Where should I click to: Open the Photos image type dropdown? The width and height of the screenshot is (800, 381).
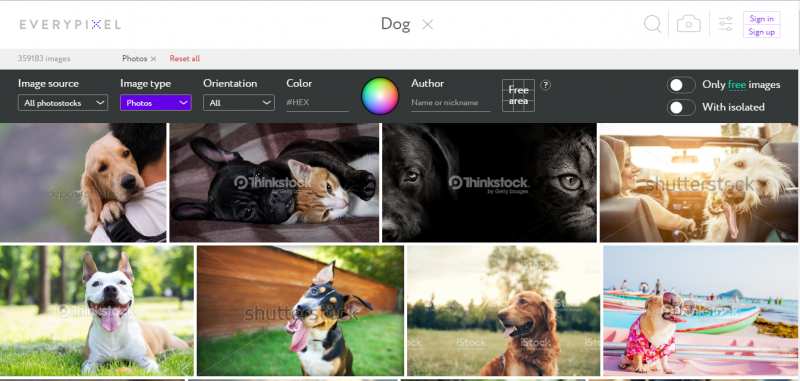(156, 103)
